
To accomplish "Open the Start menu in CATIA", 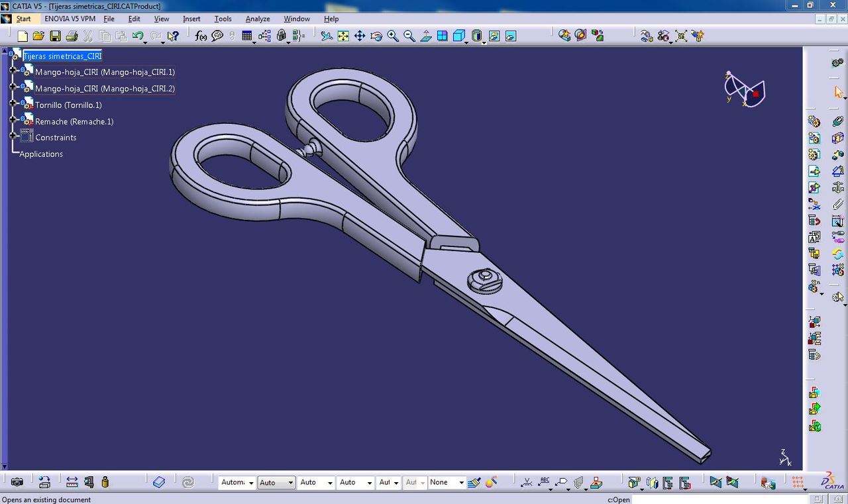I will click(x=24, y=19).
